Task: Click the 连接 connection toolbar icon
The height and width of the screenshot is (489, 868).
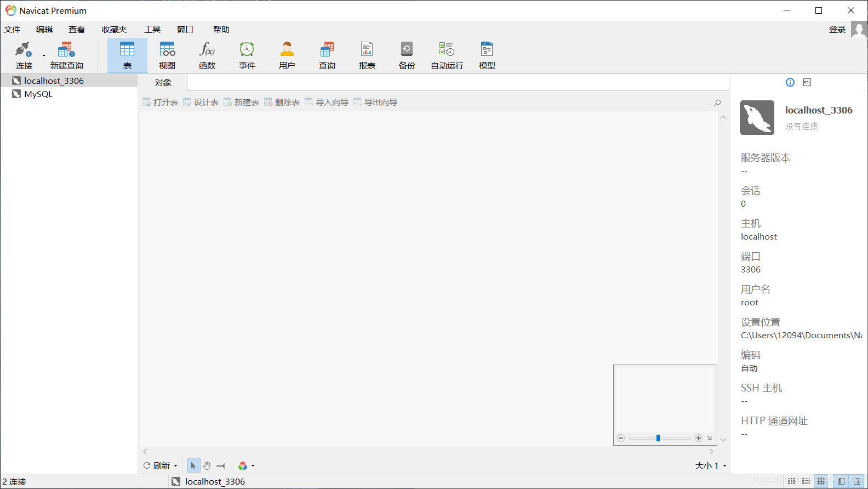Action: click(x=24, y=55)
